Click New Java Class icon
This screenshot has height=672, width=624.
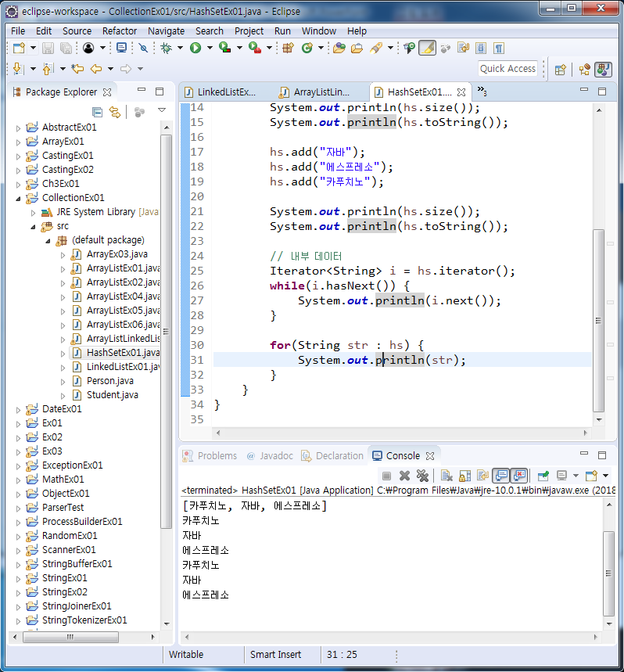coord(307,48)
